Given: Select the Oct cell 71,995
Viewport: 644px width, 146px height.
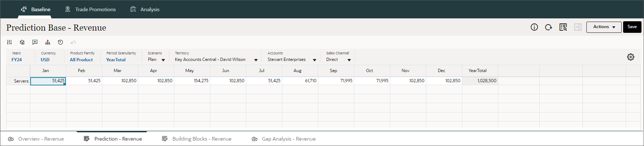Looking at the screenshot, I should (x=372, y=81).
